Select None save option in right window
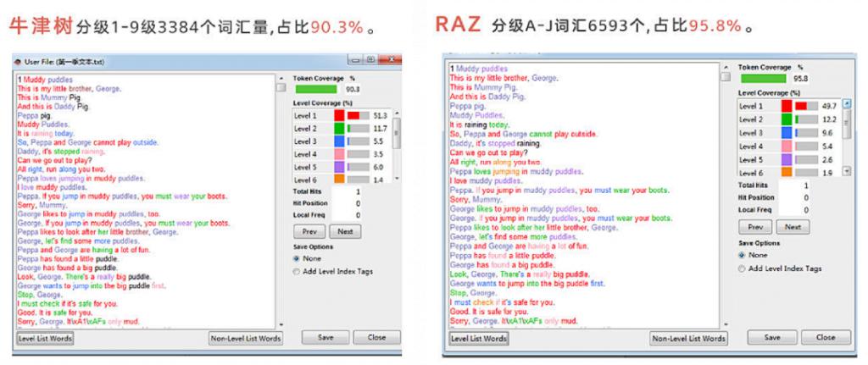Viewport: 868px width, 365px height. pos(743,255)
